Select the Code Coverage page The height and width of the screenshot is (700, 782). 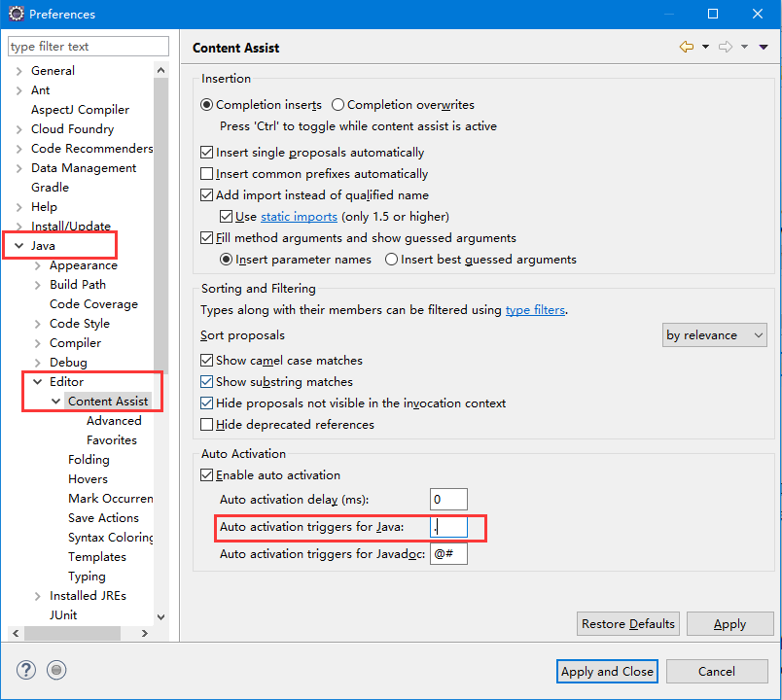click(x=93, y=304)
